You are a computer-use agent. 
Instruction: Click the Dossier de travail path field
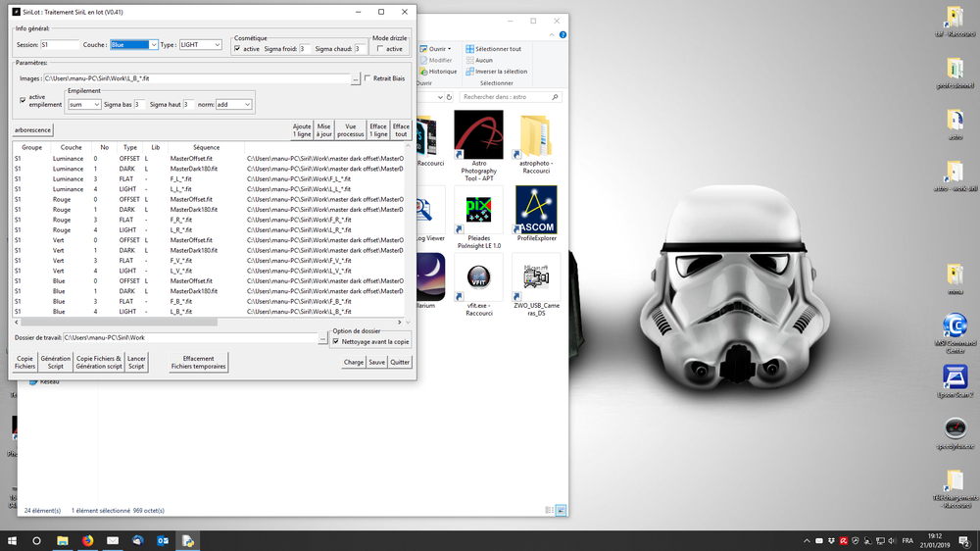tap(190, 337)
